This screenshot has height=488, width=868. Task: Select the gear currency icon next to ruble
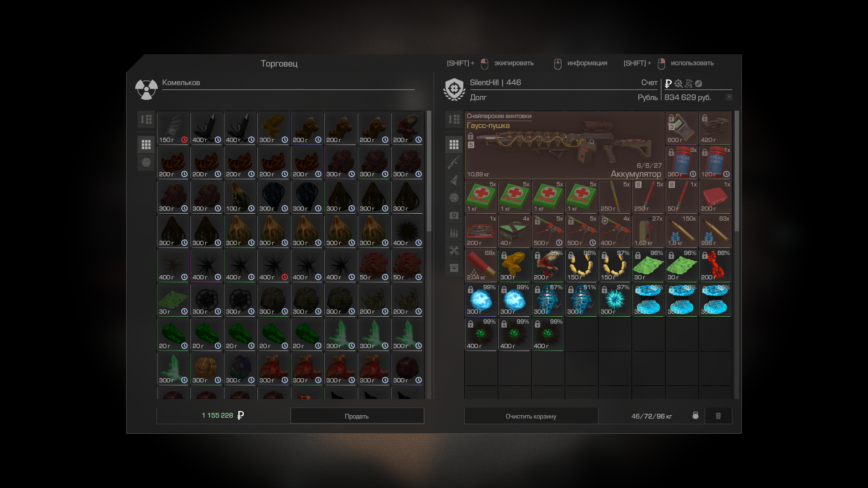(679, 84)
